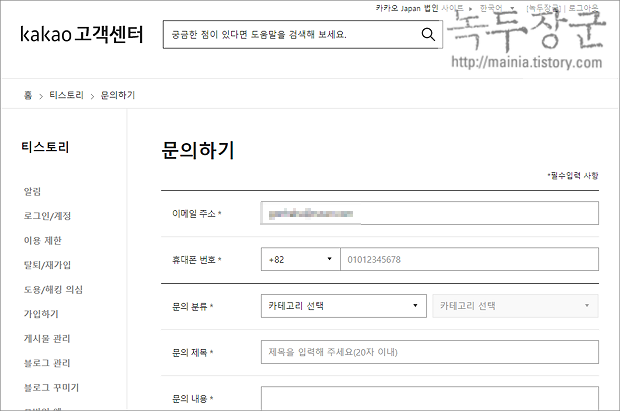Image resolution: width=620 pixels, height=411 pixels.
Task: Select 게시물 관리 sidebar item
Action: click(47, 339)
